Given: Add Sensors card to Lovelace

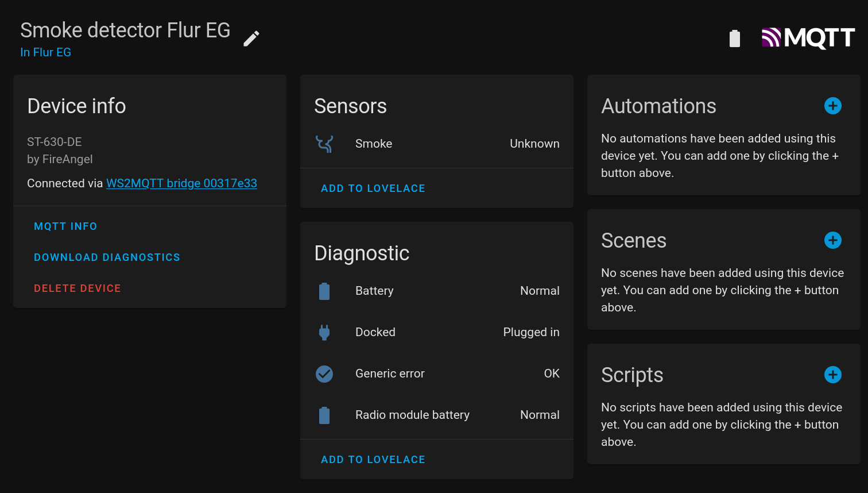Looking at the screenshot, I should [x=373, y=188].
